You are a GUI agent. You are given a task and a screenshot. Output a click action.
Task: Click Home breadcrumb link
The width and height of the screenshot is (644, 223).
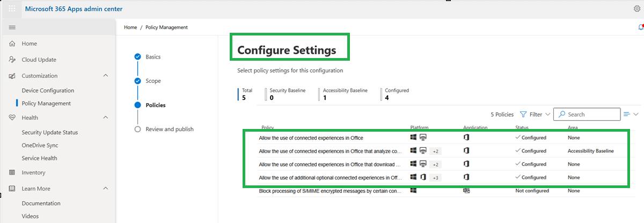[130, 27]
